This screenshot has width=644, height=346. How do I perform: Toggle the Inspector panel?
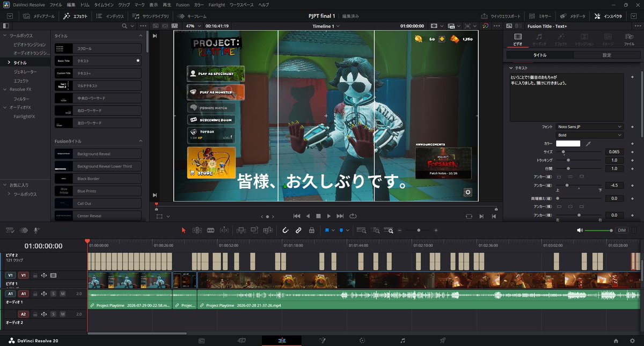coord(609,16)
